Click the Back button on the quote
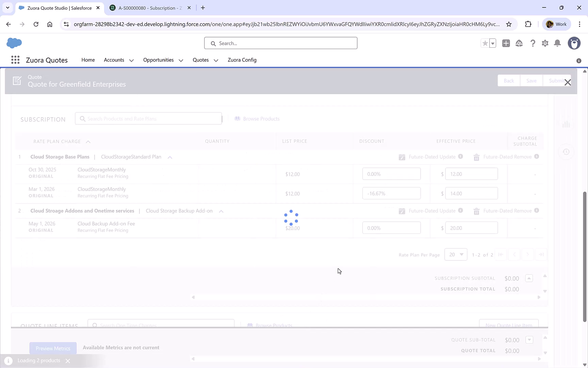The image size is (588, 368). click(x=509, y=80)
